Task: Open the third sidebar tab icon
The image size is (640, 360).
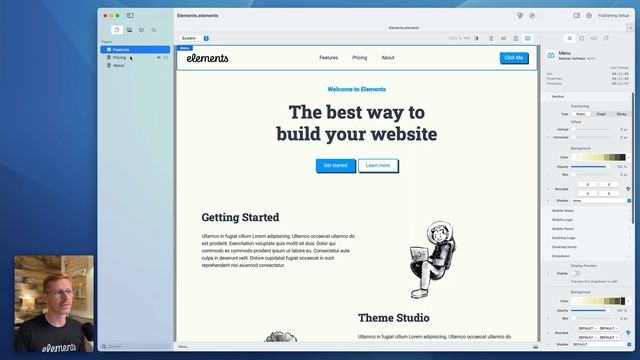Action: pyautogui.click(x=141, y=30)
